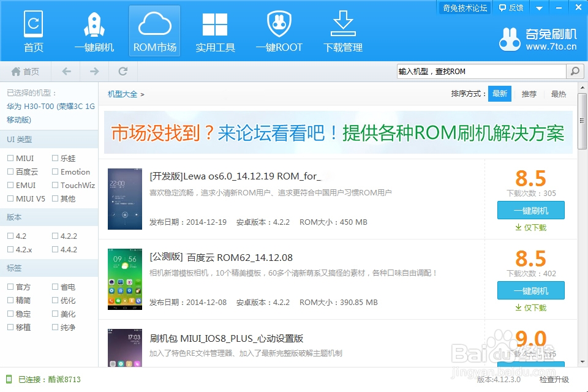Check the 精简 tag checkbox
The height and width of the screenshot is (392, 588).
click(10, 301)
